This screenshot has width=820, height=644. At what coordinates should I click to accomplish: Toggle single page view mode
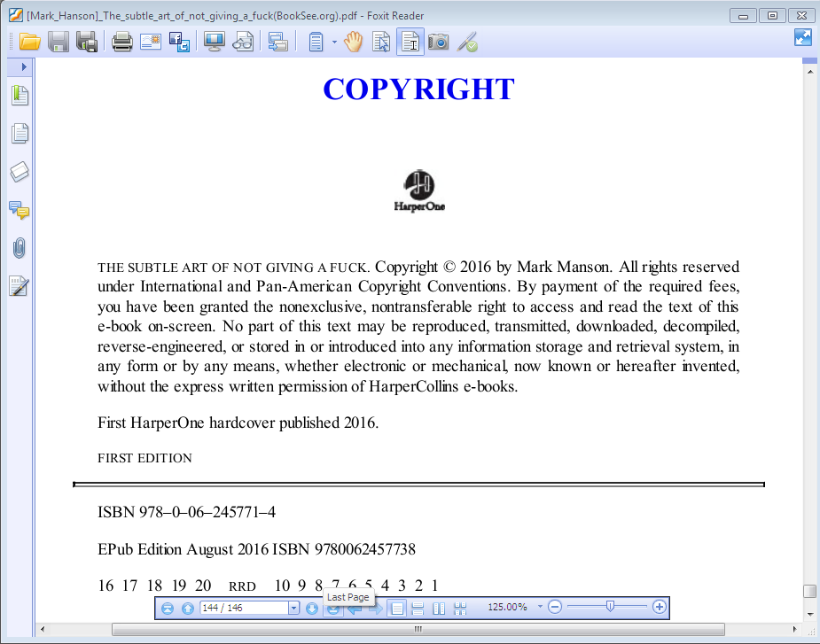point(397,608)
